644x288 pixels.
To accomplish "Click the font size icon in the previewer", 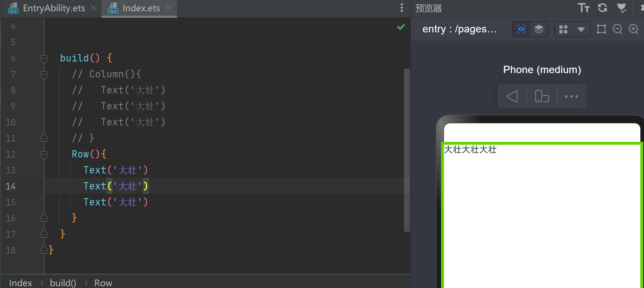I will pos(584,8).
